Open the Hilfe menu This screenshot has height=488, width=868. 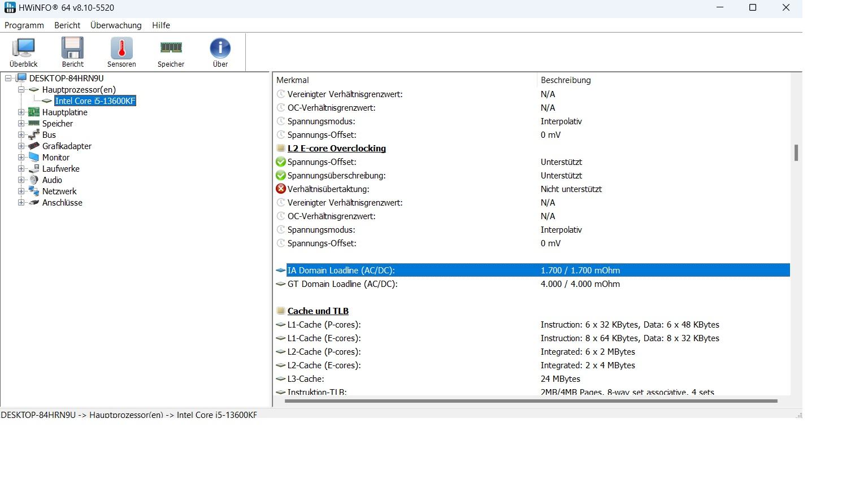click(x=161, y=25)
